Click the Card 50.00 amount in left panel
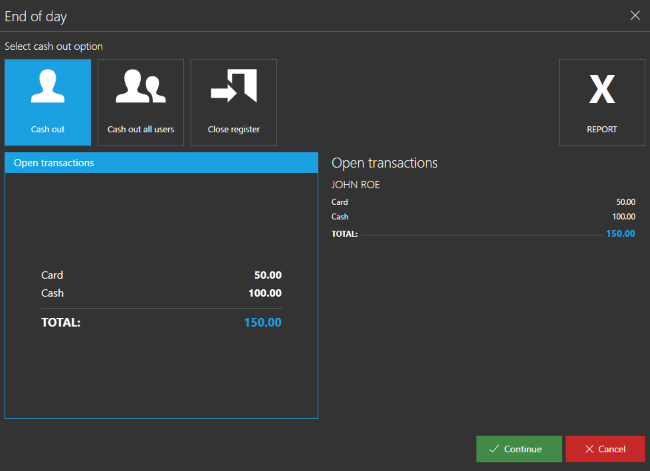The image size is (650, 471). tap(268, 275)
